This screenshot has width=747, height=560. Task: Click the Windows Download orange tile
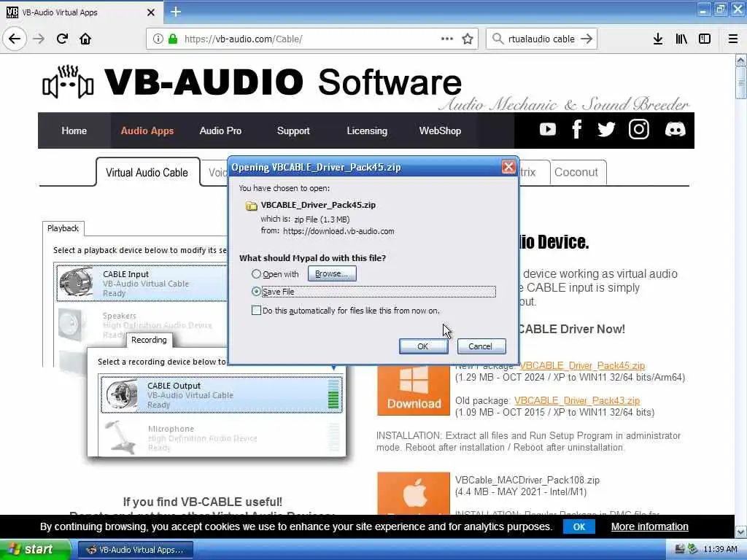[x=414, y=391]
